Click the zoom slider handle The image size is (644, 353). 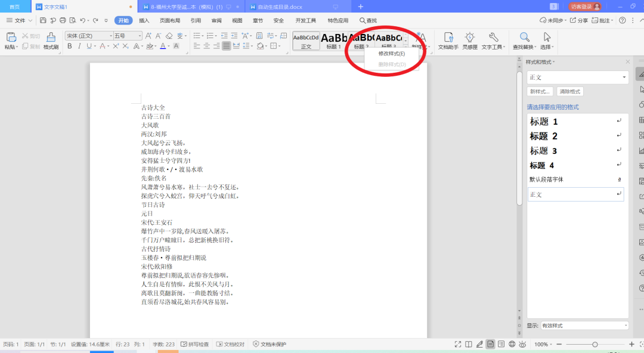tap(595, 344)
